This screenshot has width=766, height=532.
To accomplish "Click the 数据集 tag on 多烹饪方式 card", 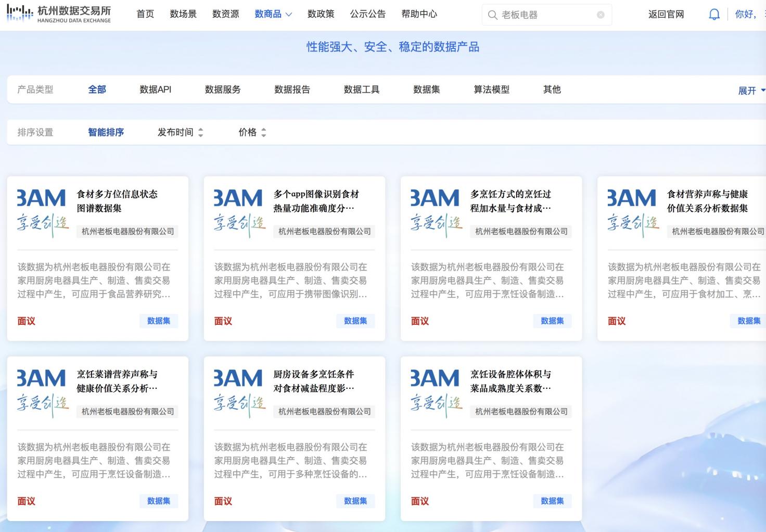I will point(552,321).
